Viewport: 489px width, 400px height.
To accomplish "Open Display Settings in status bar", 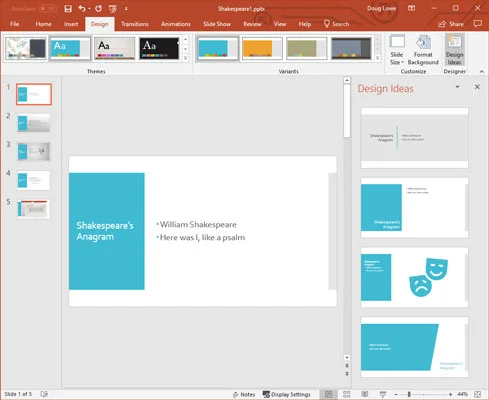I will tap(286, 394).
